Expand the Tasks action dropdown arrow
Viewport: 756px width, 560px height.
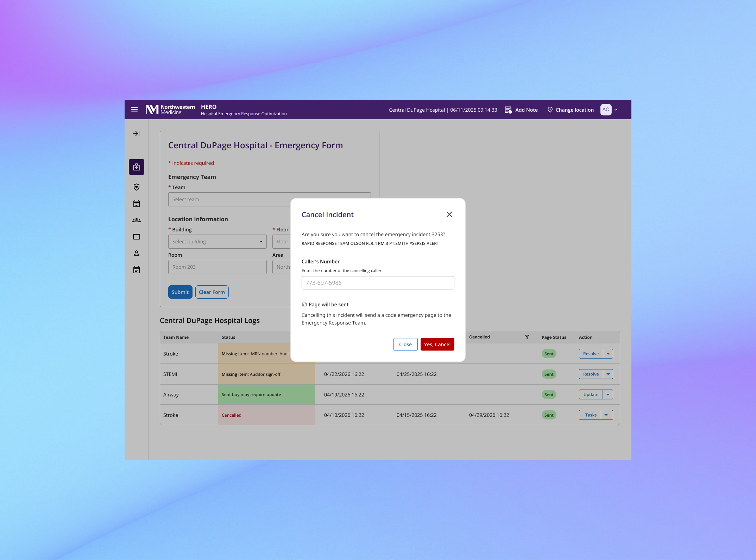pos(606,415)
